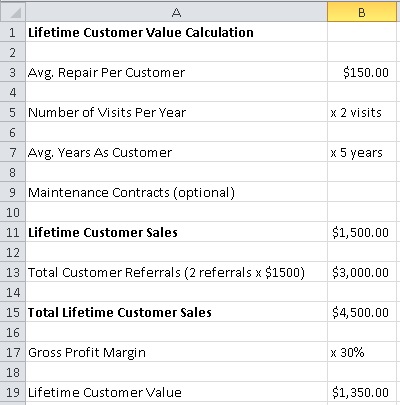Select row 15 header
Screen dimensions: 400x405
coord(13,312)
